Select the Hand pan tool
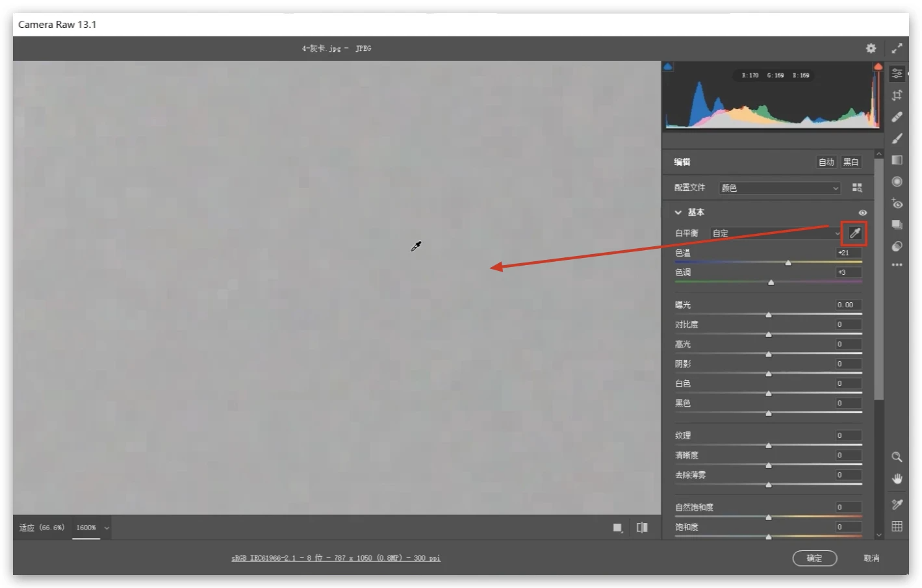 (897, 479)
